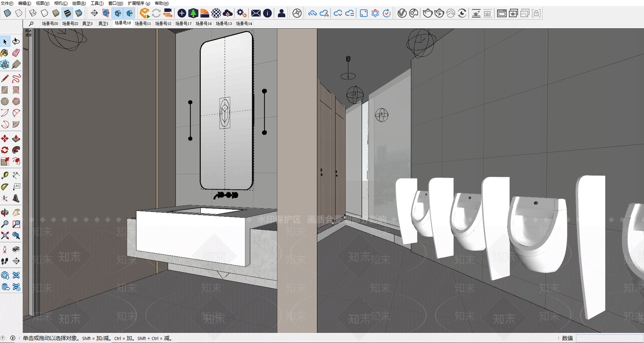Click the info circle in status bar
Screen dimensions: 644x343
(13, 338)
